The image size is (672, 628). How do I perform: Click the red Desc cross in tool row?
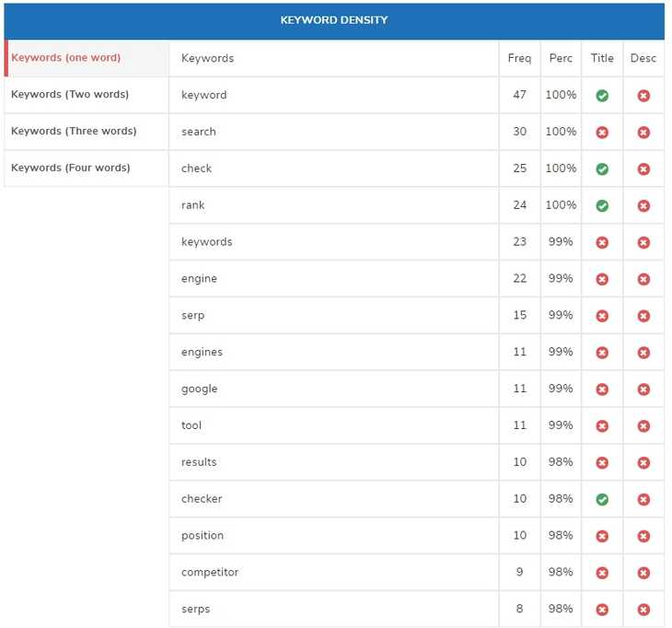click(643, 426)
